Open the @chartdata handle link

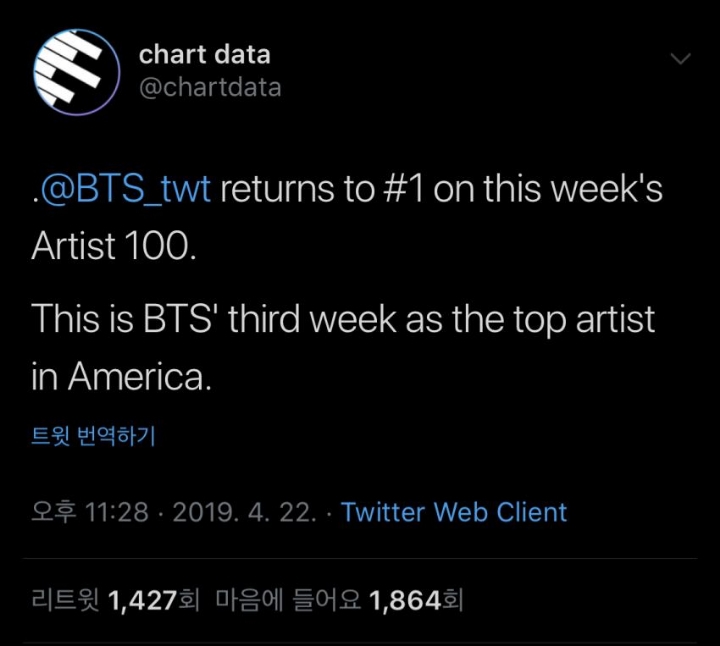210,87
